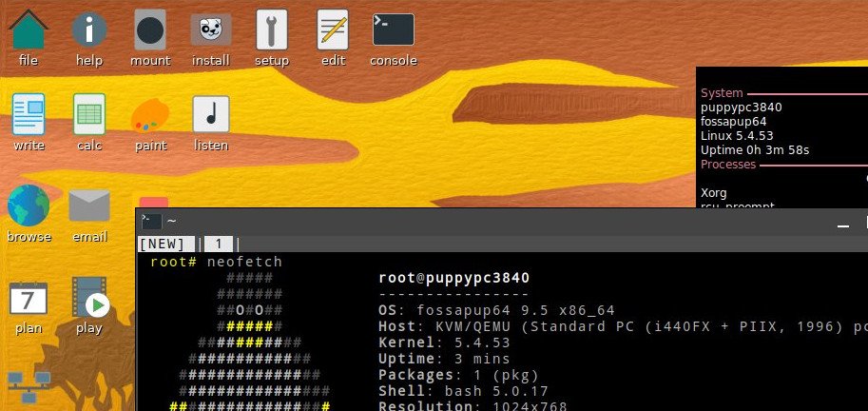
Task: Click fossapup64 in the system monitor
Action: pyautogui.click(x=734, y=122)
